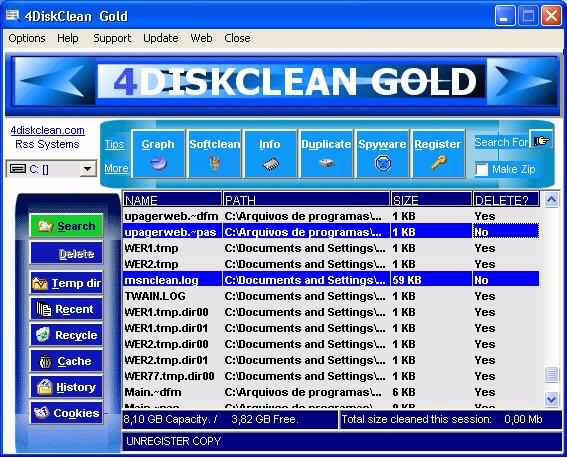Start the Duplicate file finder
The height and width of the screenshot is (458, 567).
pyautogui.click(x=326, y=154)
